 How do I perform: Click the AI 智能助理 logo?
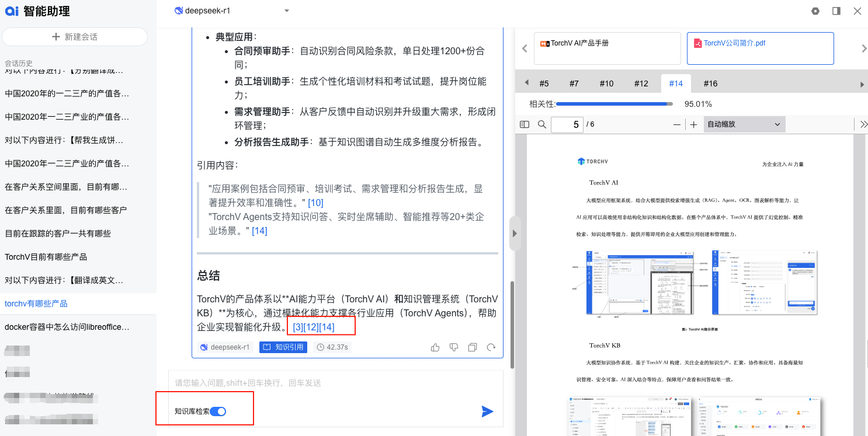point(37,11)
